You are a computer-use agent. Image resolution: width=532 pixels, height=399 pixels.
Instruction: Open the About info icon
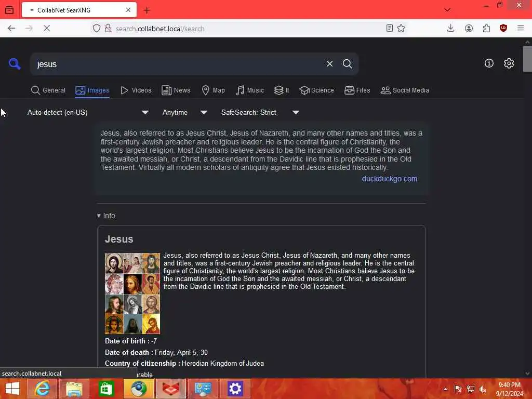[489, 63]
